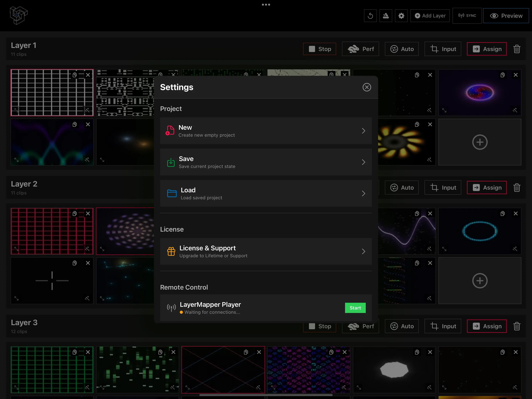532x399 pixels.
Task: Remove the white grid clip in Layer 1
Action: [x=88, y=75]
